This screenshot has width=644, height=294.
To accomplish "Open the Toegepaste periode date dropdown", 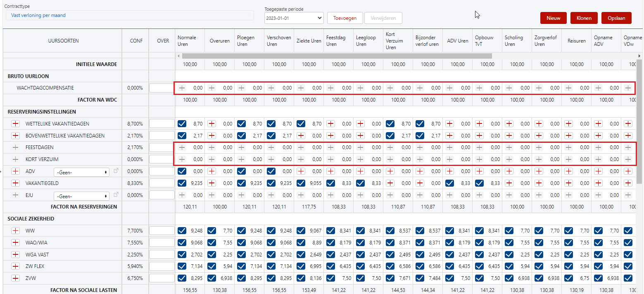I will [294, 18].
